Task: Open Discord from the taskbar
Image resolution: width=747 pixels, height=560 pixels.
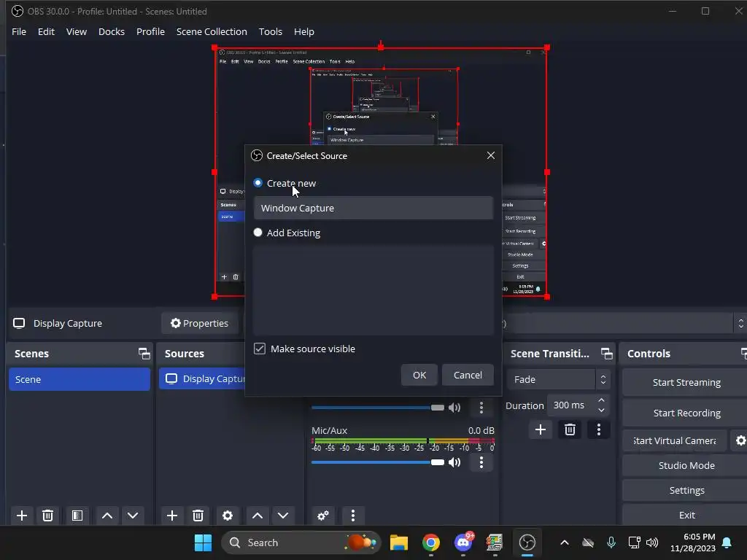Action: [x=463, y=542]
